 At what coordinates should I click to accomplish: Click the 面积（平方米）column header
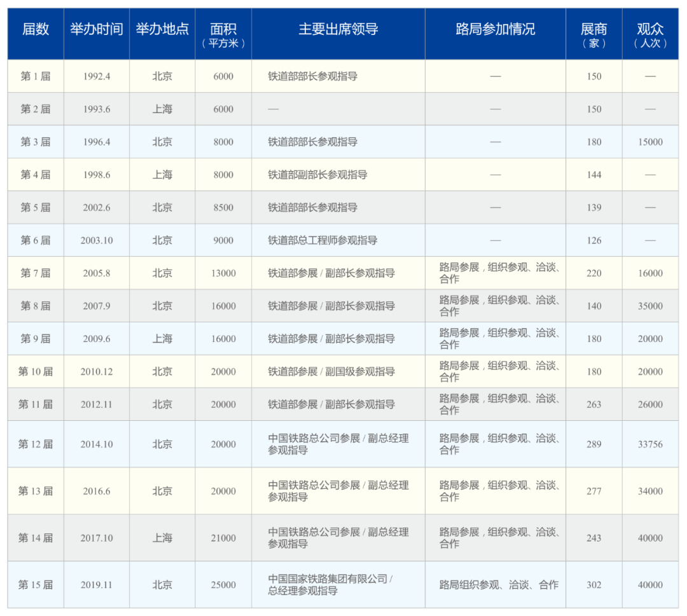[x=224, y=34]
